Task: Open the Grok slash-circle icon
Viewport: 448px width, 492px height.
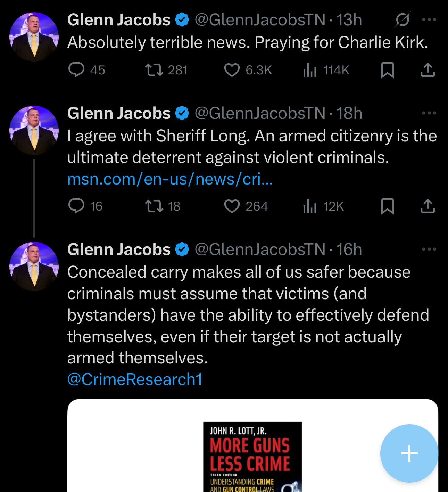Action: (x=403, y=20)
